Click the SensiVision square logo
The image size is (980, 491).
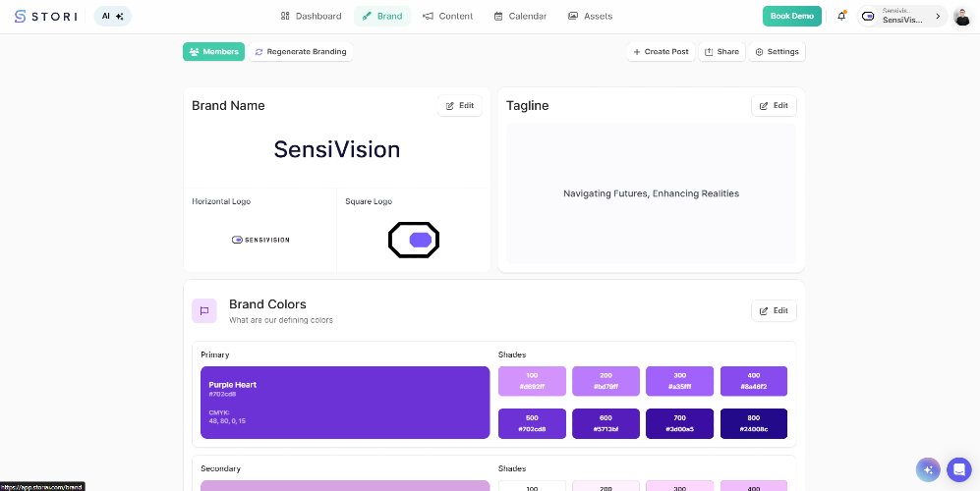click(x=414, y=240)
